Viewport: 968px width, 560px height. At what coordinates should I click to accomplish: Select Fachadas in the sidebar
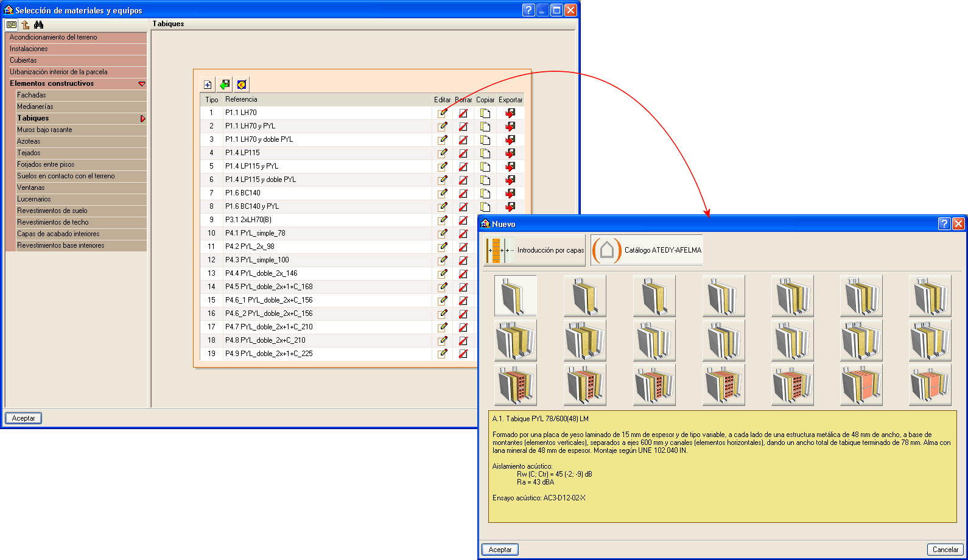(x=81, y=95)
